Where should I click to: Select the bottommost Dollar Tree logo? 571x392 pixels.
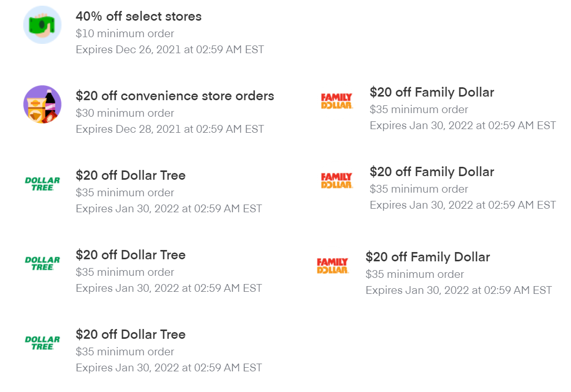coord(42,343)
